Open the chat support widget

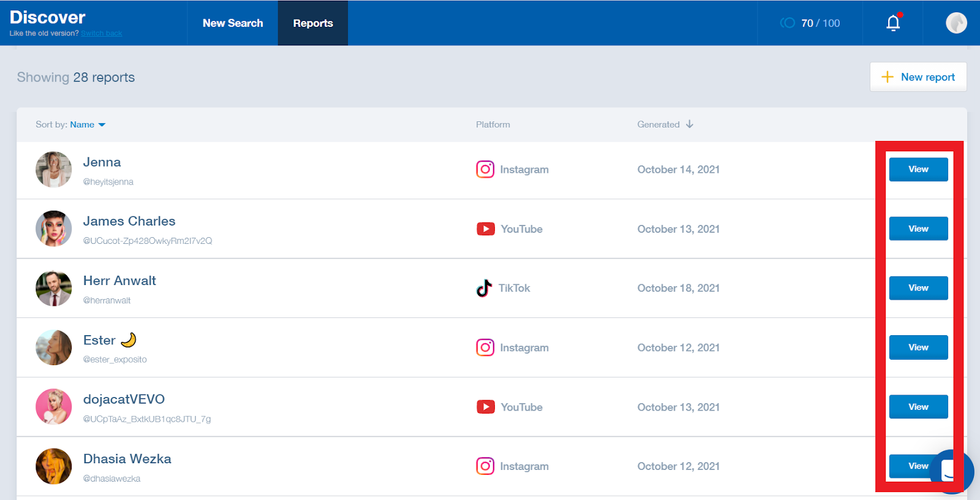click(x=951, y=472)
